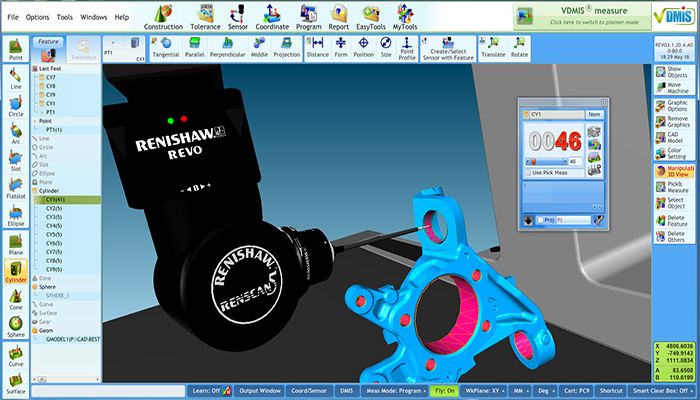Select the Circle feature tool
The height and width of the screenshot is (400, 700).
[16, 106]
